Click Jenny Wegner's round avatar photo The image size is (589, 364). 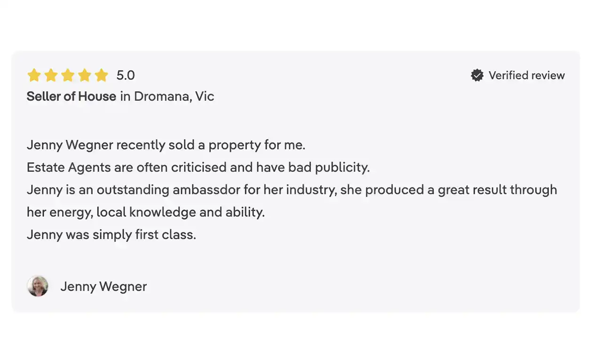(38, 286)
